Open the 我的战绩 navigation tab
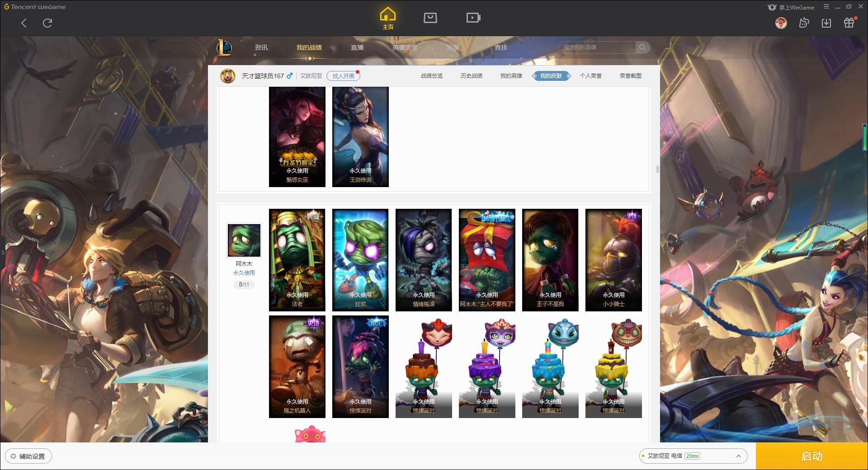This screenshot has height=470, width=868. click(x=309, y=47)
